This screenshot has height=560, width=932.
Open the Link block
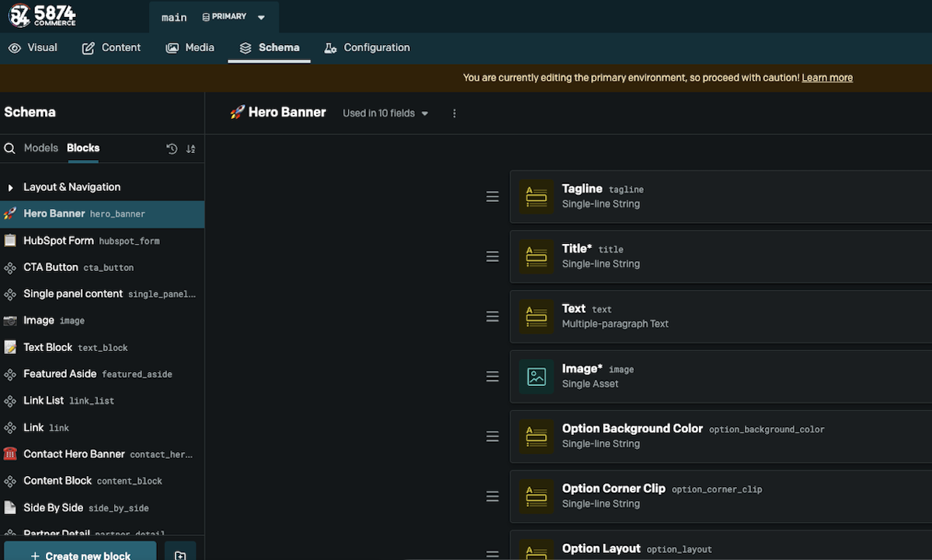pyautogui.click(x=102, y=427)
